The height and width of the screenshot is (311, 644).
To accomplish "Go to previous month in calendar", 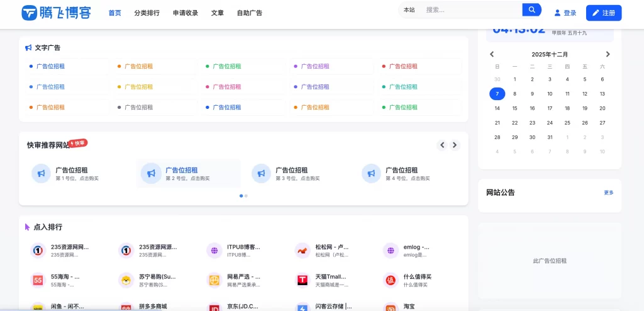I will 492,54.
